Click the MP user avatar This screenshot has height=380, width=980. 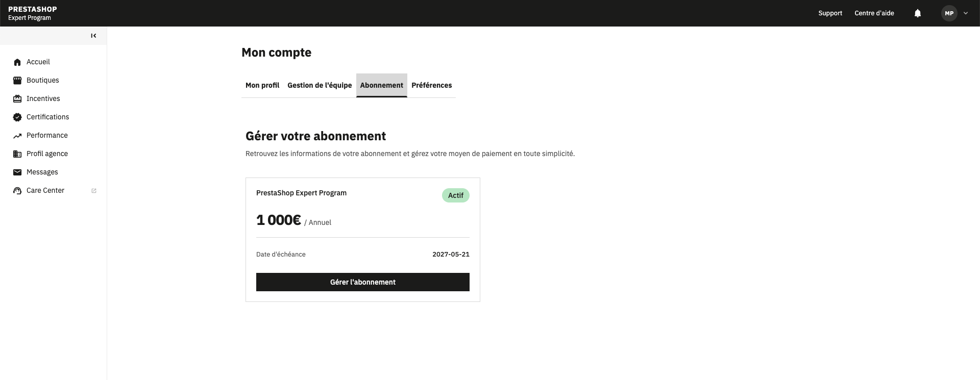click(x=949, y=13)
